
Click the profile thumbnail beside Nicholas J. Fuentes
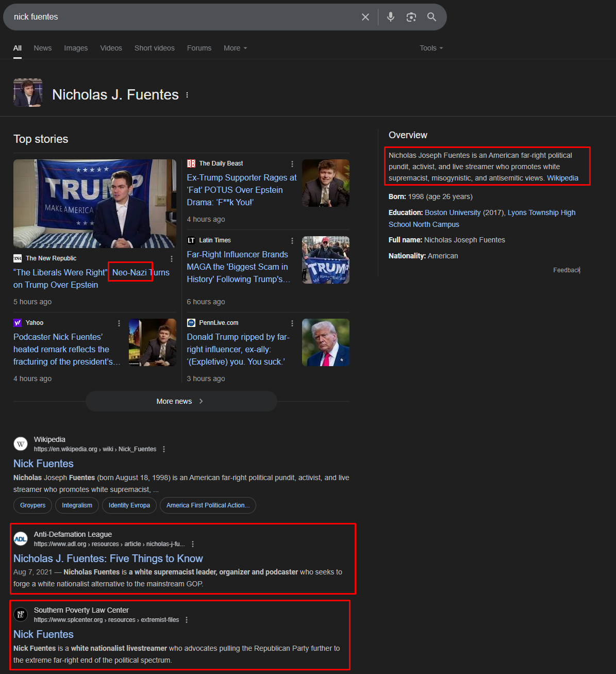tap(28, 93)
